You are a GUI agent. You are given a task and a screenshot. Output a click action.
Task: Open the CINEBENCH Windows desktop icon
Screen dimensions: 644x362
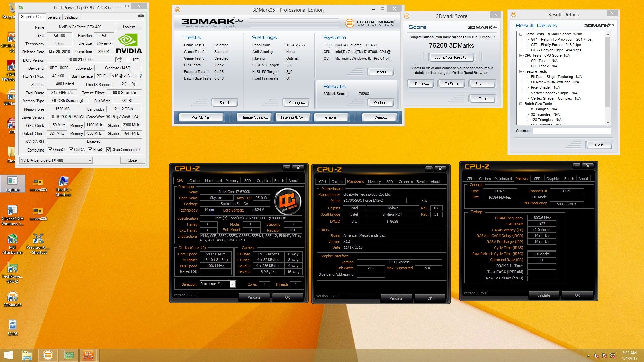12,215
